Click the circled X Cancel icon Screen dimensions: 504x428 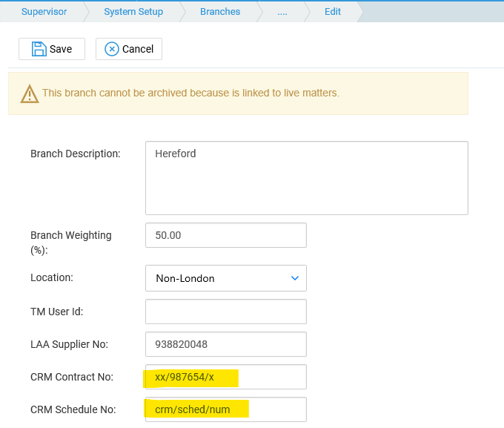pyautogui.click(x=111, y=49)
